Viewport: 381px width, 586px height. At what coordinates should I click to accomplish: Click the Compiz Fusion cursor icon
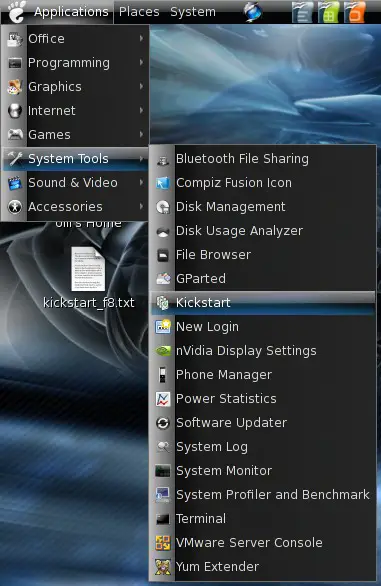163,183
